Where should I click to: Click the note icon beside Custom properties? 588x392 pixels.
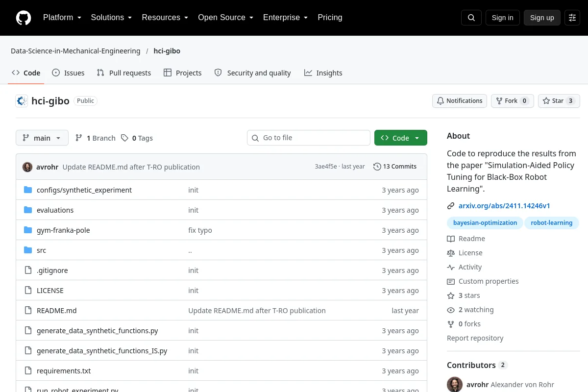(451, 281)
